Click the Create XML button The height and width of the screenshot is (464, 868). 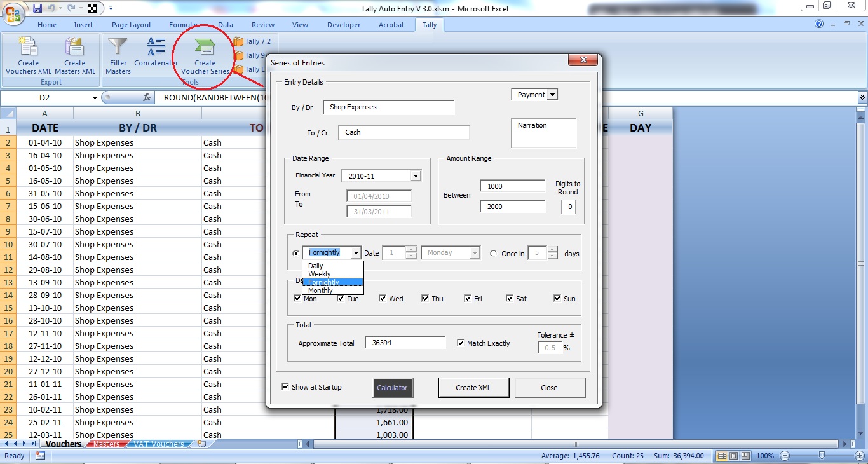pyautogui.click(x=473, y=388)
